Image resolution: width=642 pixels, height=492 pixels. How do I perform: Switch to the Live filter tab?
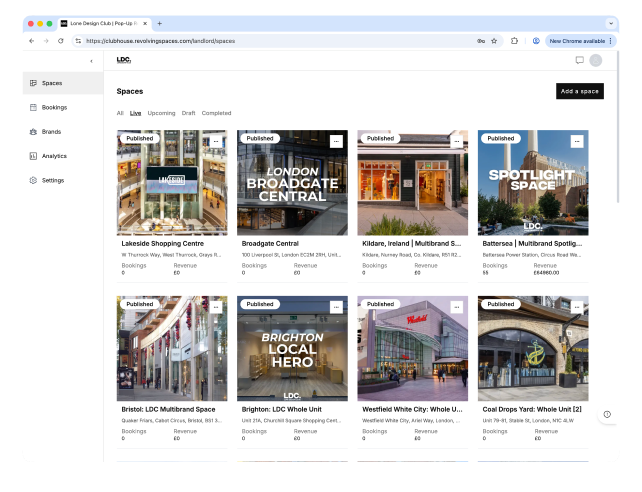tap(136, 113)
